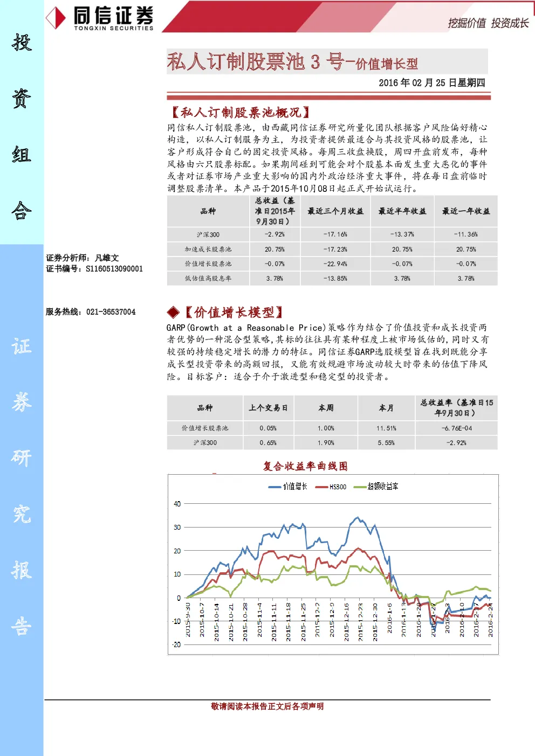Click the heading 【价值增长模型】

(234, 313)
